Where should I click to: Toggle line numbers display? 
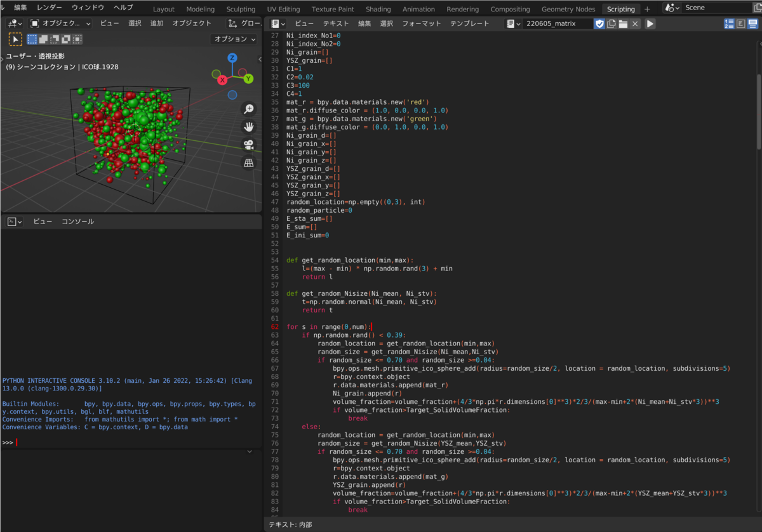pos(729,23)
